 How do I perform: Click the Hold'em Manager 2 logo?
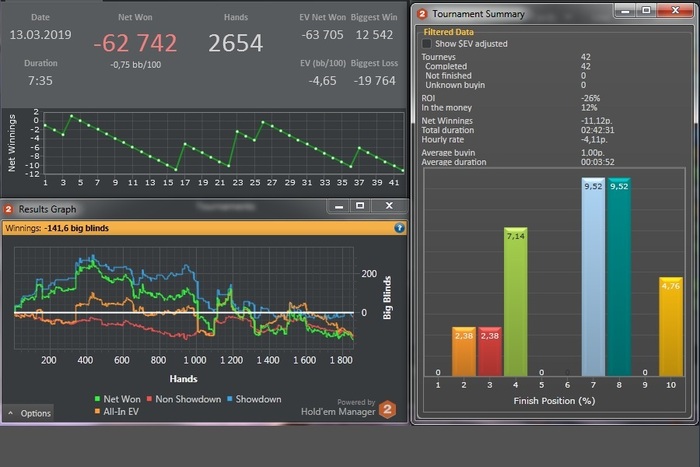click(388, 409)
